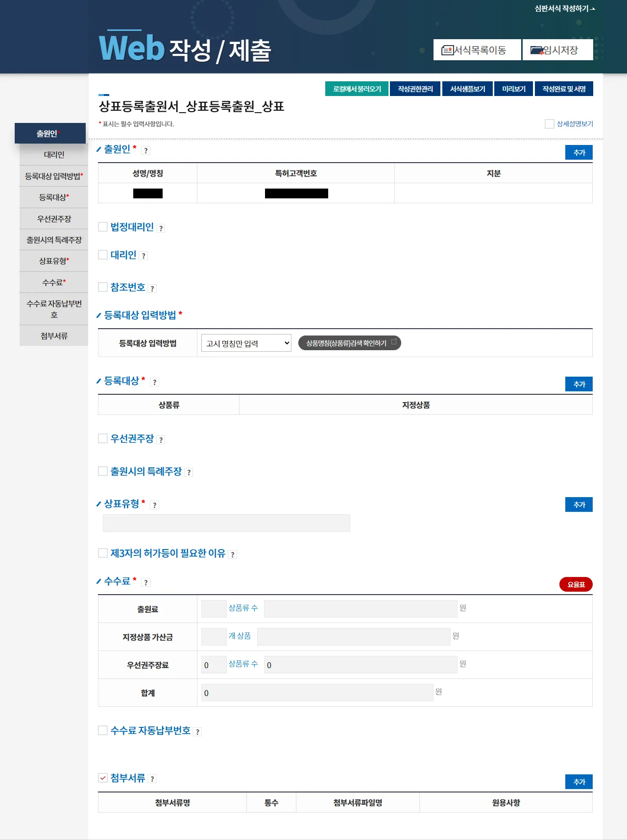Select 상표유형 in the left sidebar
Viewport: 627px width, 840px height.
pyautogui.click(x=54, y=261)
